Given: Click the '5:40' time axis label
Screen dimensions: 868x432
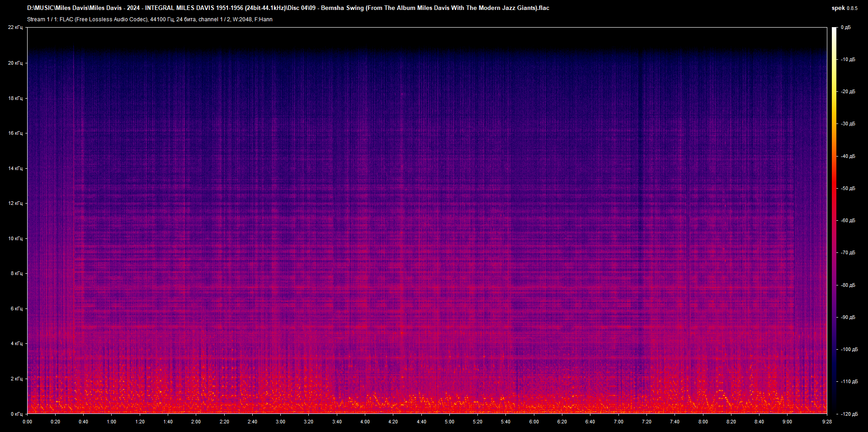Looking at the screenshot, I should 505,422.
